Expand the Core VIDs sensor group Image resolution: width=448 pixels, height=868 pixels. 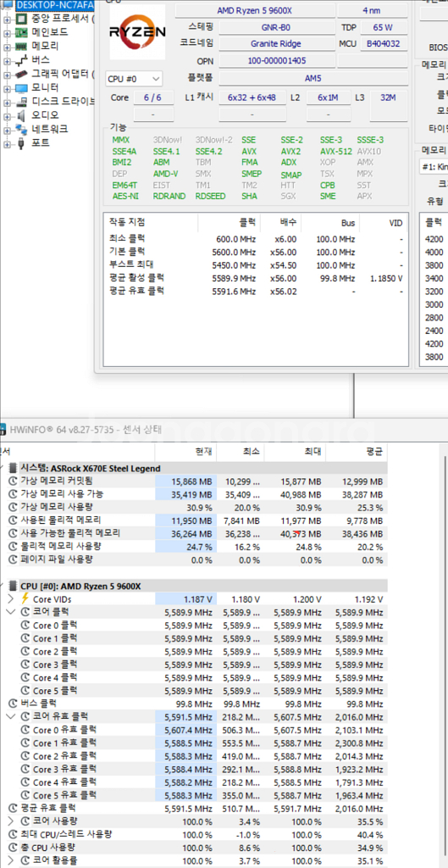point(12,599)
